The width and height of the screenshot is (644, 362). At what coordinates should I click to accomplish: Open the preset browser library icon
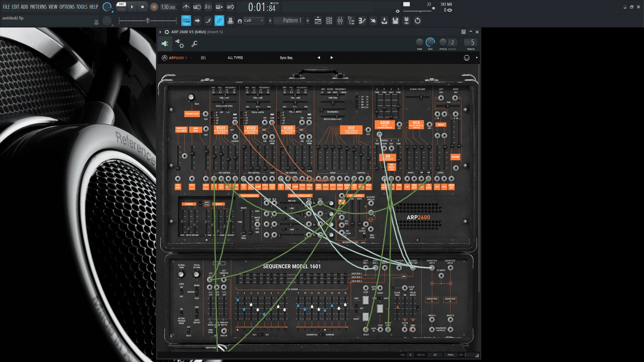[x=203, y=58]
